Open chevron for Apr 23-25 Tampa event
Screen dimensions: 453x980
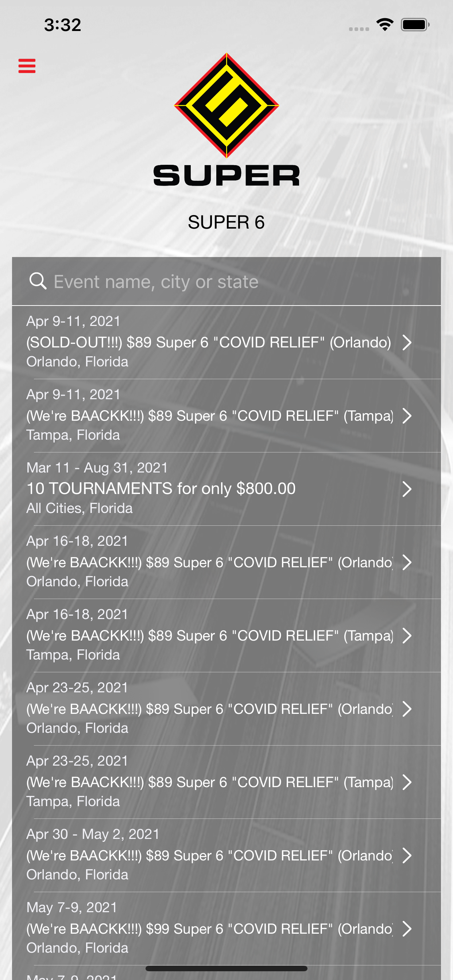[407, 782]
